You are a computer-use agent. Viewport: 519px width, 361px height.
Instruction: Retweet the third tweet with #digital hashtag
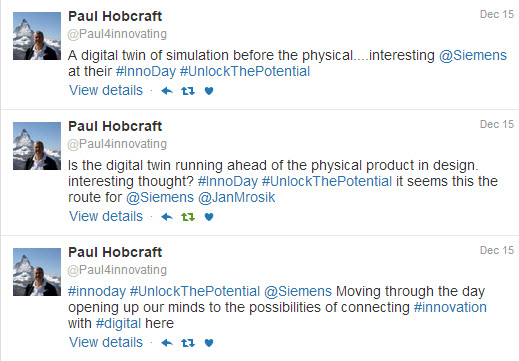(188, 343)
